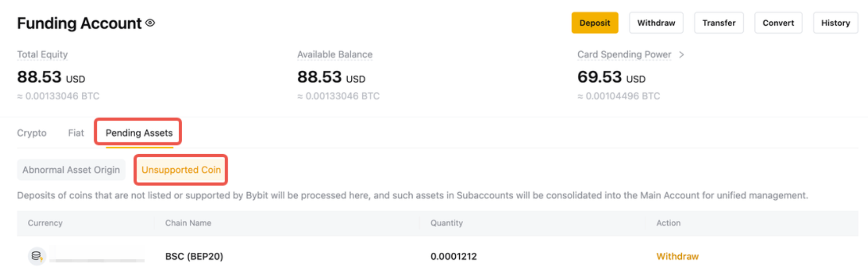View account History
The height and width of the screenshot is (274, 868).
point(835,23)
